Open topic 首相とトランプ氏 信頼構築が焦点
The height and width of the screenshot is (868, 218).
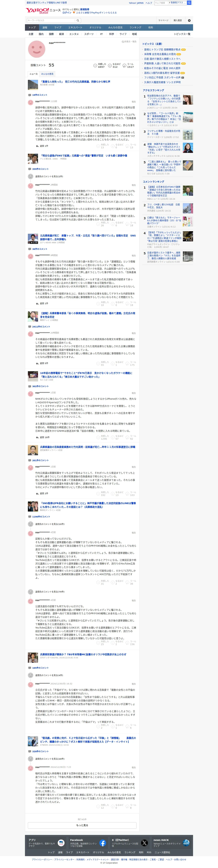pyautogui.click(x=162, y=49)
